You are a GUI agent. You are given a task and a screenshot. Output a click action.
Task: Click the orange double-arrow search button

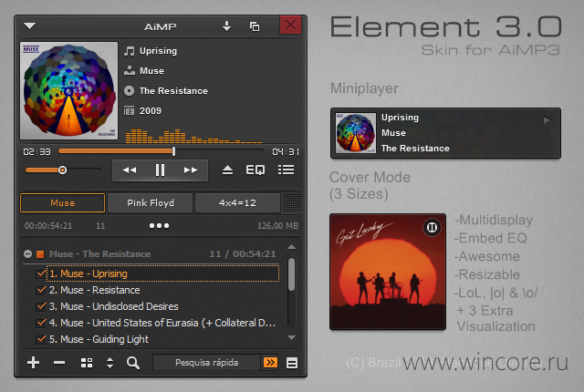pos(270,363)
